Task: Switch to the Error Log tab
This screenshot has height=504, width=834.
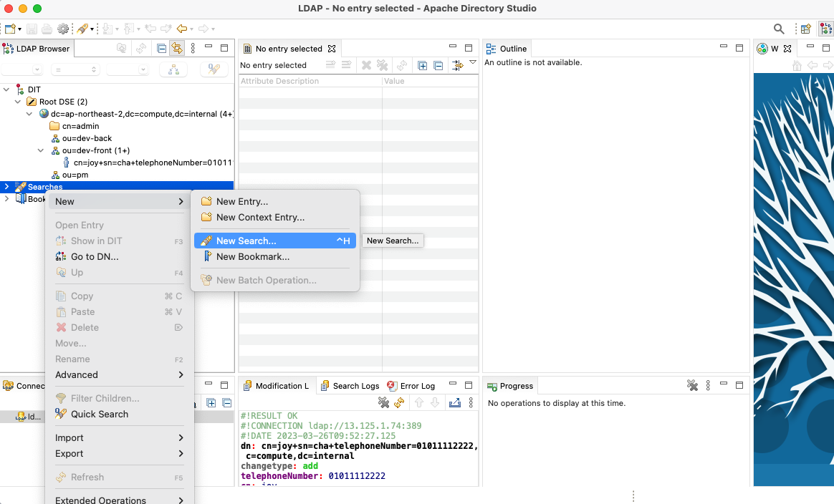Action: tap(411, 386)
